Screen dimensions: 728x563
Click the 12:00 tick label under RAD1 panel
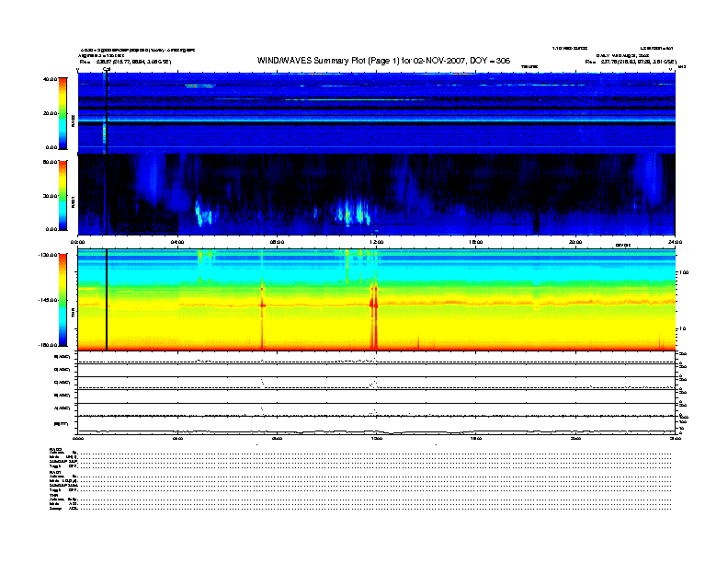(x=377, y=242)
